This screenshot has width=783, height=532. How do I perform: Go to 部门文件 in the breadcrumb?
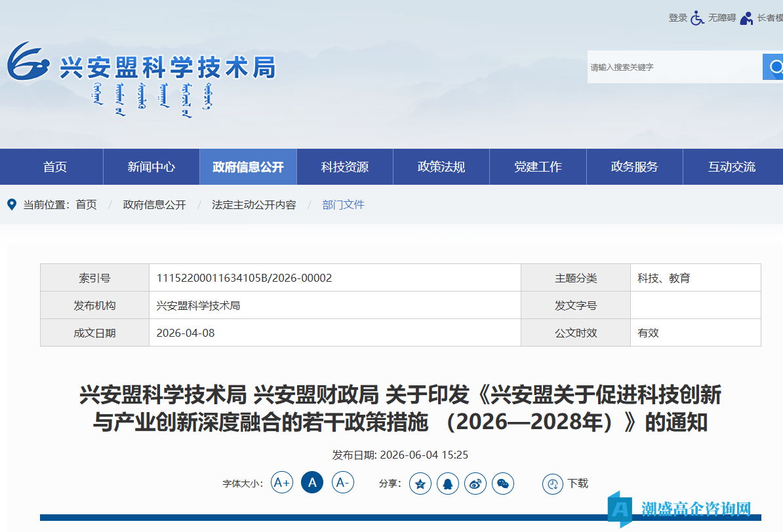click(343, 204)
